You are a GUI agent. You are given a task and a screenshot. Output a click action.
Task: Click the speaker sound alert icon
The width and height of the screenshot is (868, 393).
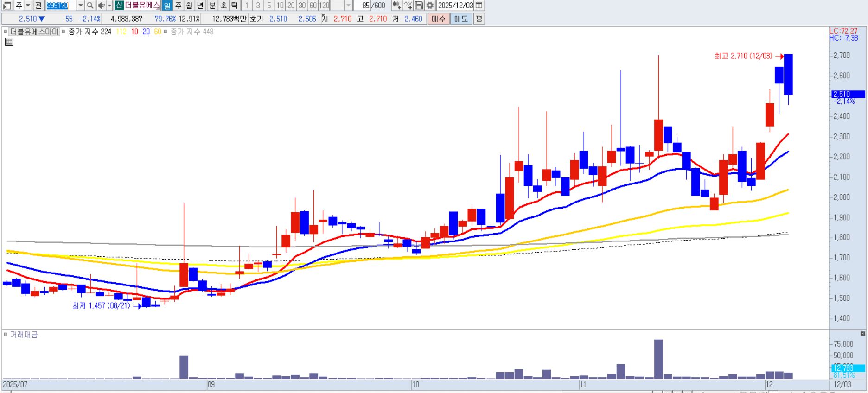[x=101, y=6]
